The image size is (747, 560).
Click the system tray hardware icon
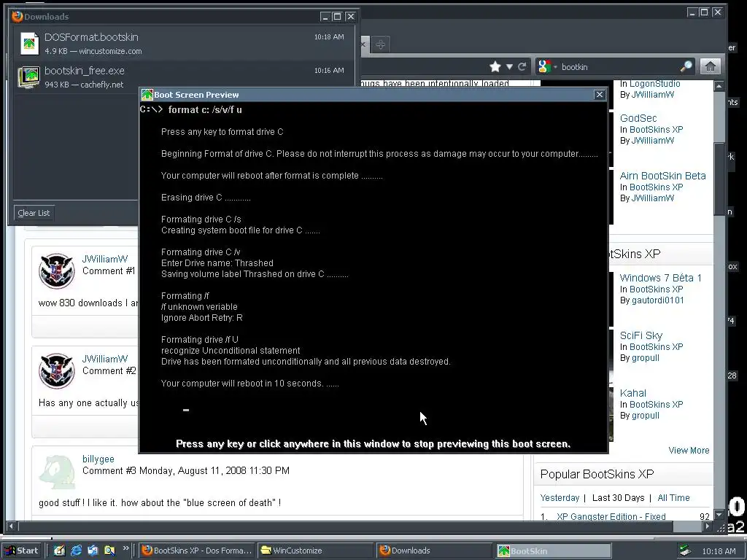pos(685,551)
